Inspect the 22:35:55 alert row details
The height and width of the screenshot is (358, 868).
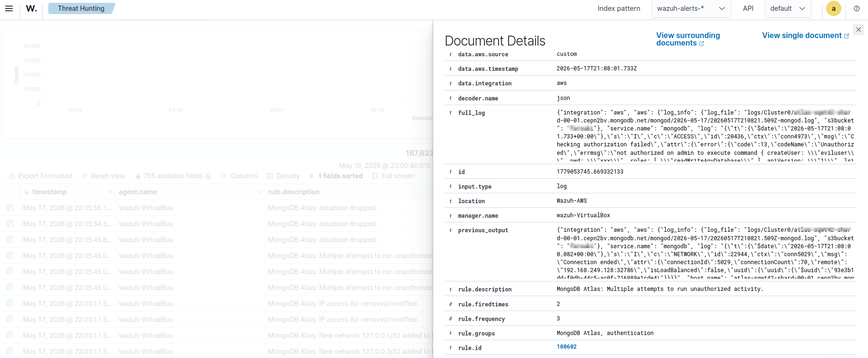(x=10, y=208)
